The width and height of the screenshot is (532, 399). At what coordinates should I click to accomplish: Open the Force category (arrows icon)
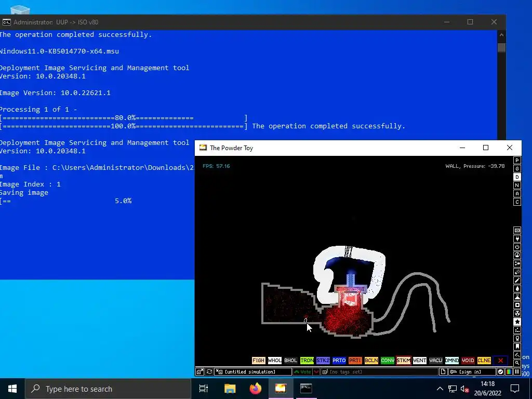pyautogui.click(x=517, y=263)
